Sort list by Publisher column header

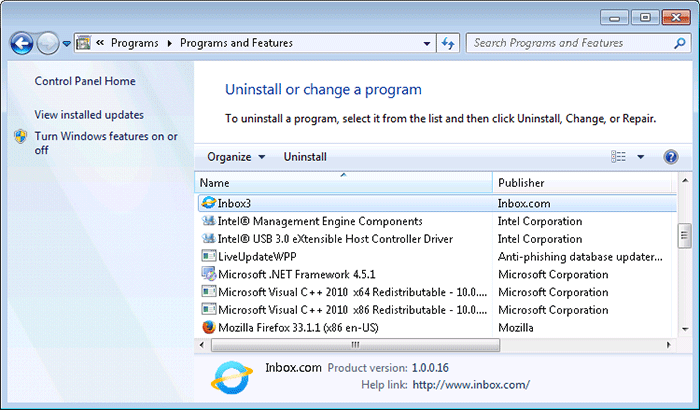click(580, 183)
